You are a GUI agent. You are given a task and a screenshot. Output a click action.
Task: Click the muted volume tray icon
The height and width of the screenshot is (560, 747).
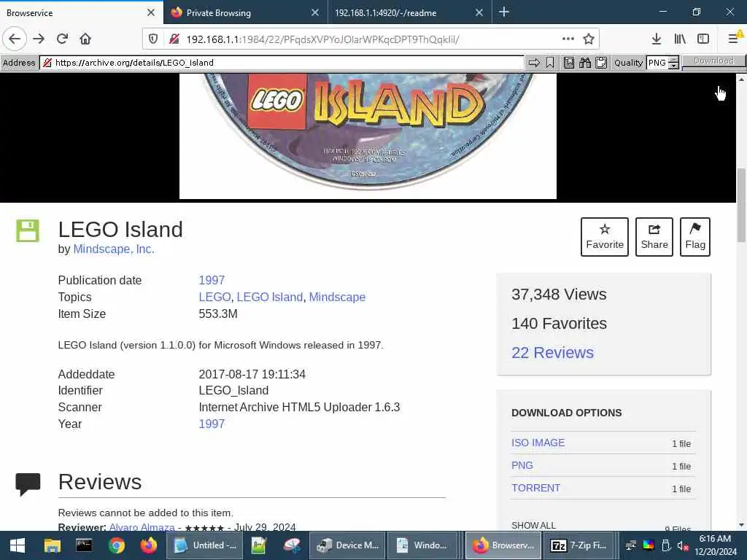pyautogui.click(x=683, y=545)
